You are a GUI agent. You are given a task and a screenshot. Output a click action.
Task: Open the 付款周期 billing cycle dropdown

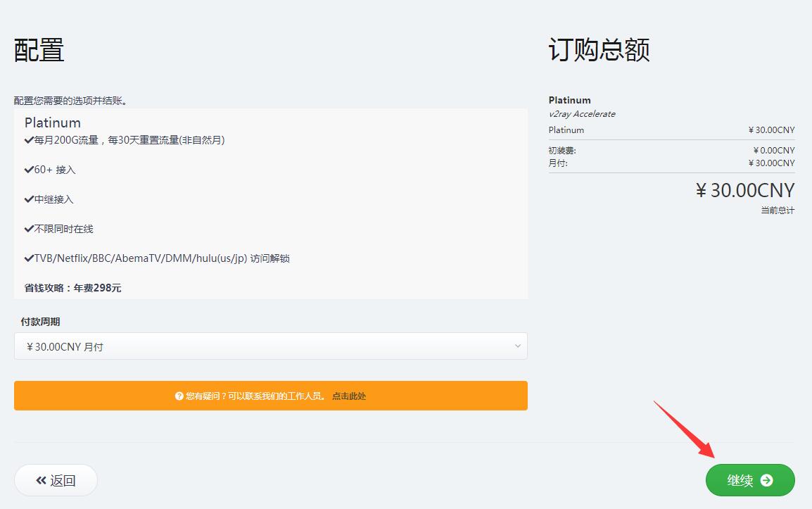click(x=270, y=346)
